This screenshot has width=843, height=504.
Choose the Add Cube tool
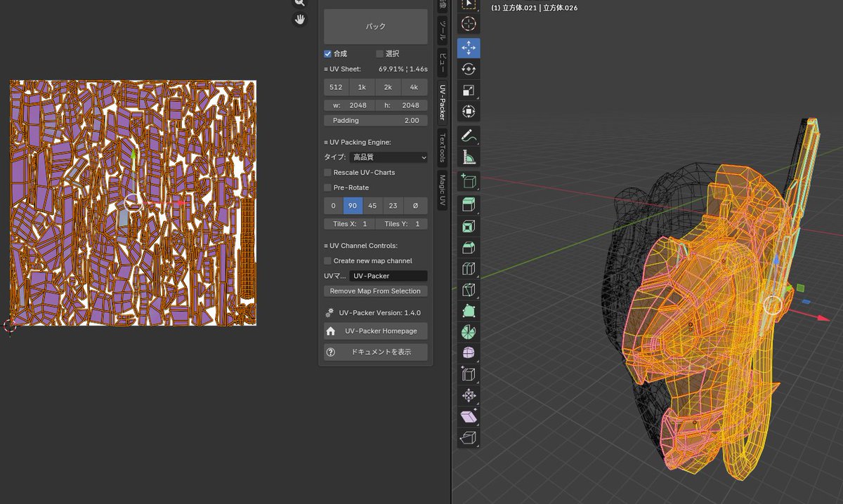tap(469, 181)
